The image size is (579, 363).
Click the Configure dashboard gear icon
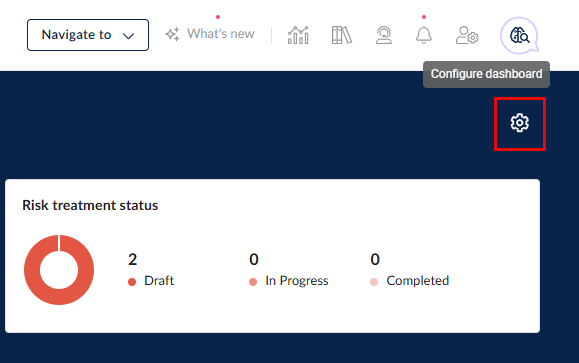click(x=520, y=123)
